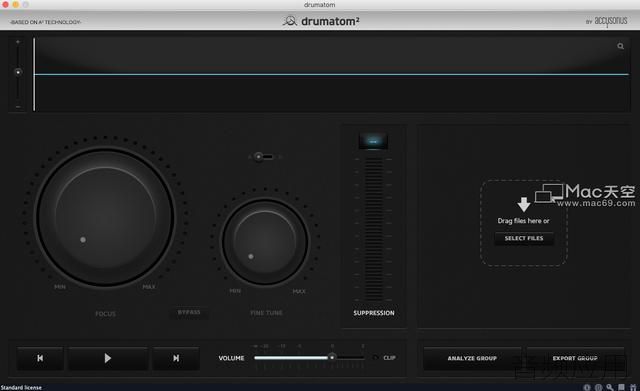Toggle the small switch above Fine Tune knob

pos(264,157)
